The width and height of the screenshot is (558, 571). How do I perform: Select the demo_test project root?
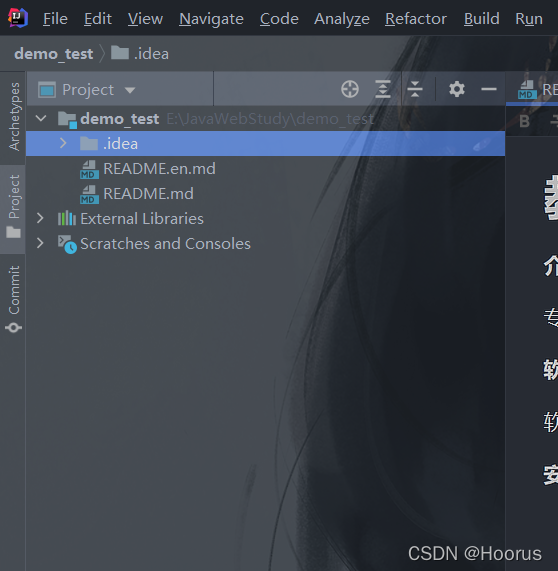(119, 119)
